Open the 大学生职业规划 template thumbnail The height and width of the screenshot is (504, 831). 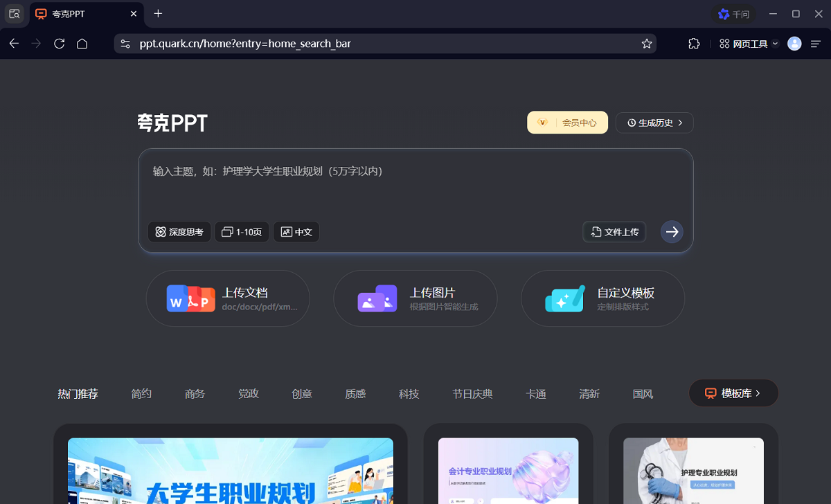pos(231,471)
